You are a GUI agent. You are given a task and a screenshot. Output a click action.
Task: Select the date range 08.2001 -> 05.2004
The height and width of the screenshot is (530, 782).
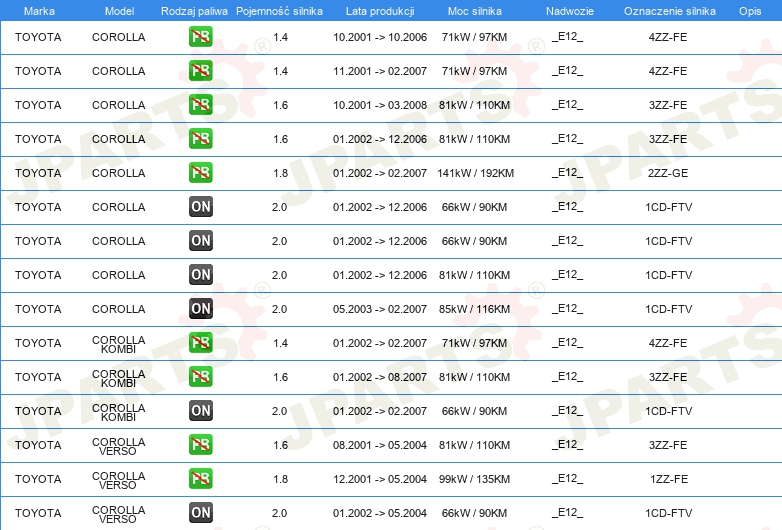click(x=380, y=445)
